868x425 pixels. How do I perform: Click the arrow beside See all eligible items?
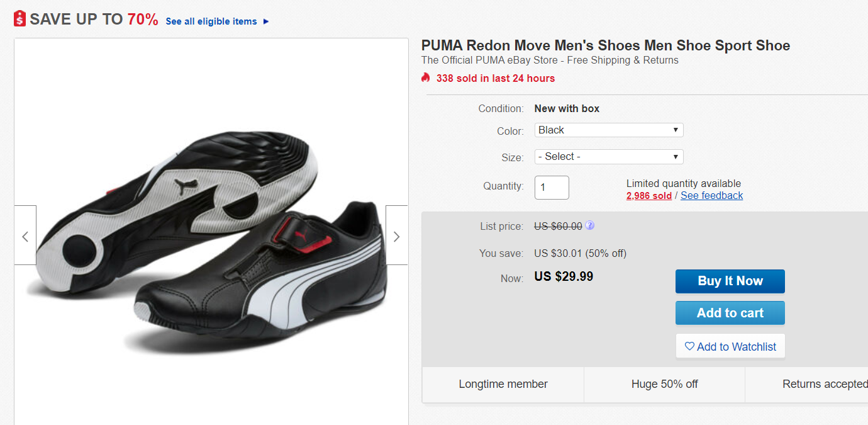click(266, 21)
